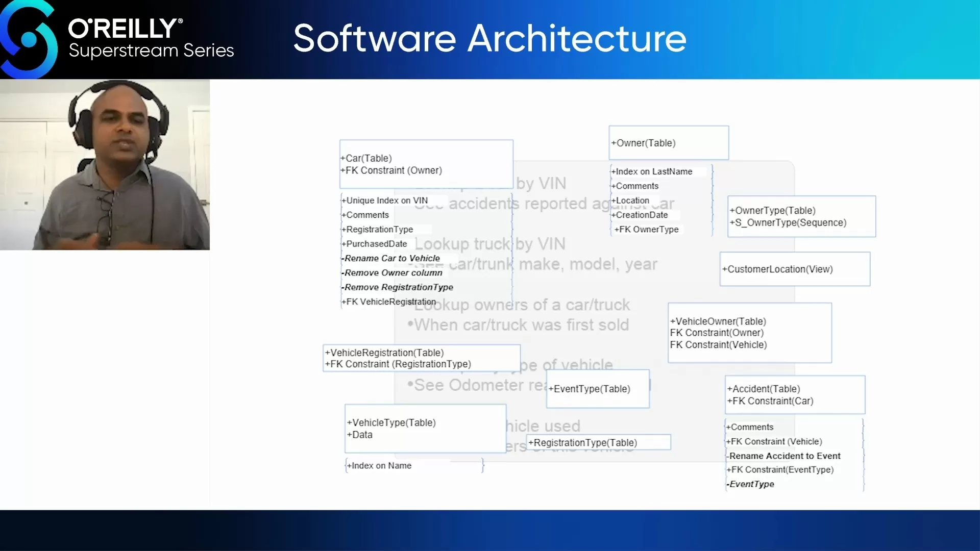Image resolution: width=980 pixels, height=551 pixels.
Task: Click the '+FK OwnerType' item
Action: click(646, 229)
